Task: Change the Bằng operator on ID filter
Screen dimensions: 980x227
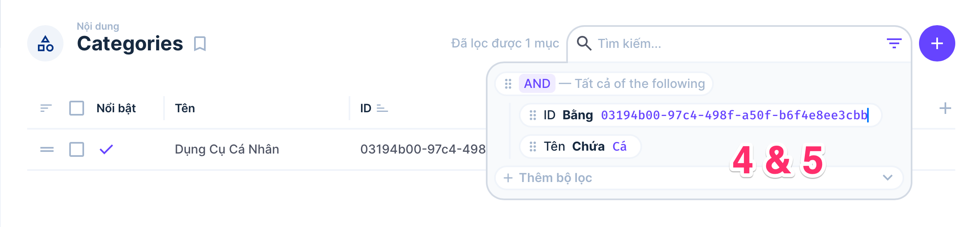Action: (577, 115)
